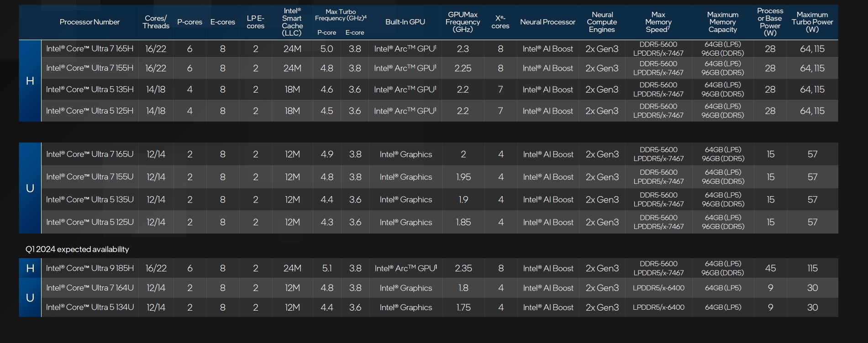868x343 pixels.
Task: Click the Cores/Threads column header
Action: [x=156, y=22]
